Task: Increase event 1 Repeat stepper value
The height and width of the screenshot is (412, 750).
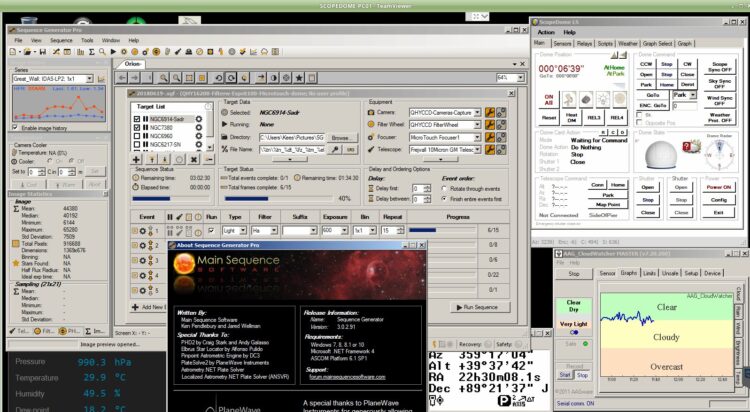Action: [400, 229]
